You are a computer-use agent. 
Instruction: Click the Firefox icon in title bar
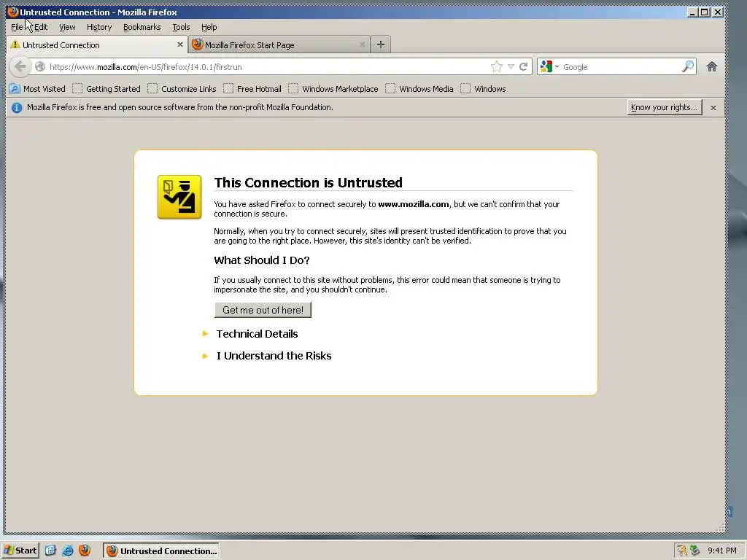coord(13,12)
